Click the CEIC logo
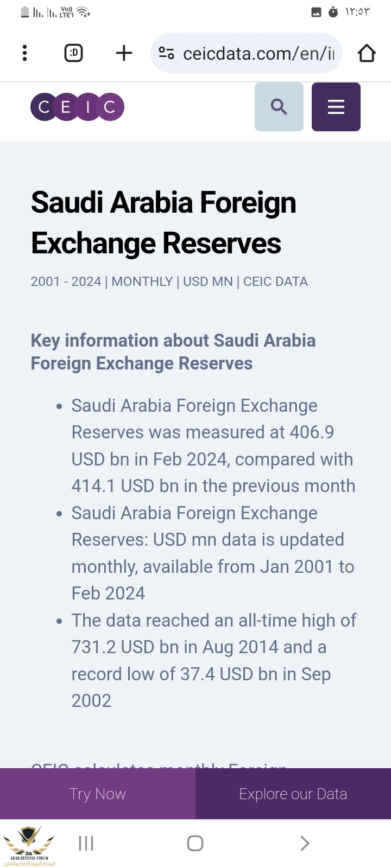391x868 pixels. coord(78,107)
